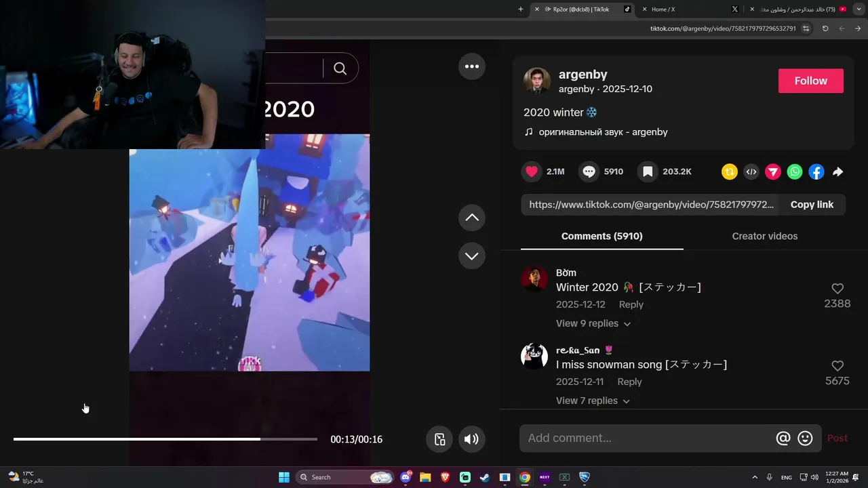Switch to Creator videos tab

tap(765, 236)
